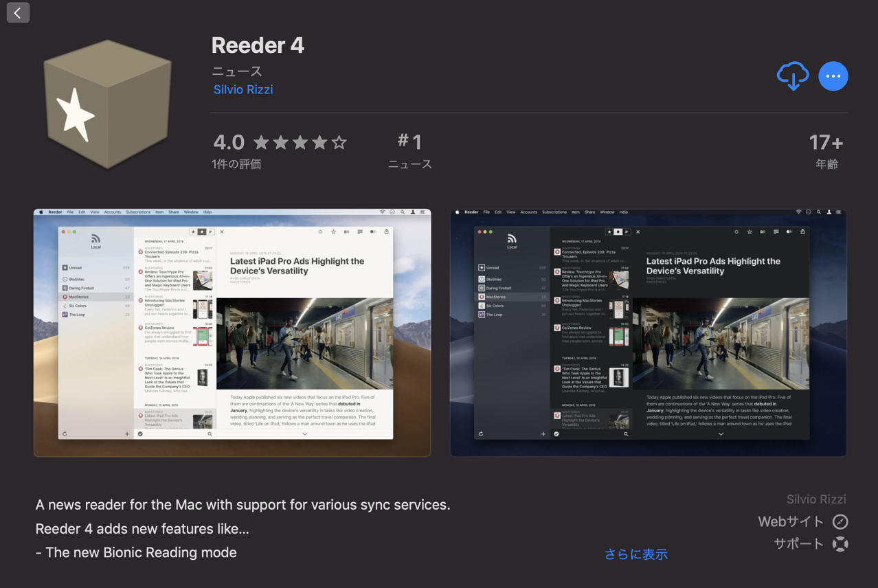Click the ニュース label below the #1 ranking
Viewport: 878px width, 588px height.
point(410,164)
